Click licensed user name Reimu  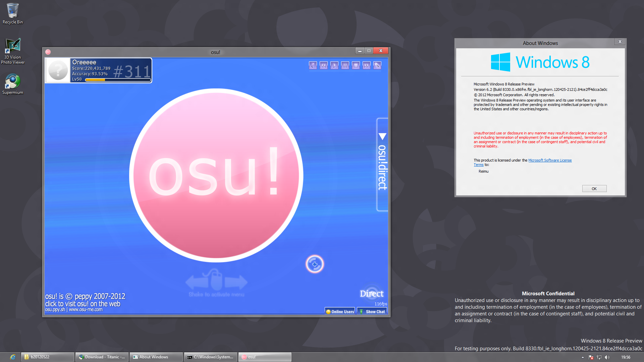[x=483, y=171]
